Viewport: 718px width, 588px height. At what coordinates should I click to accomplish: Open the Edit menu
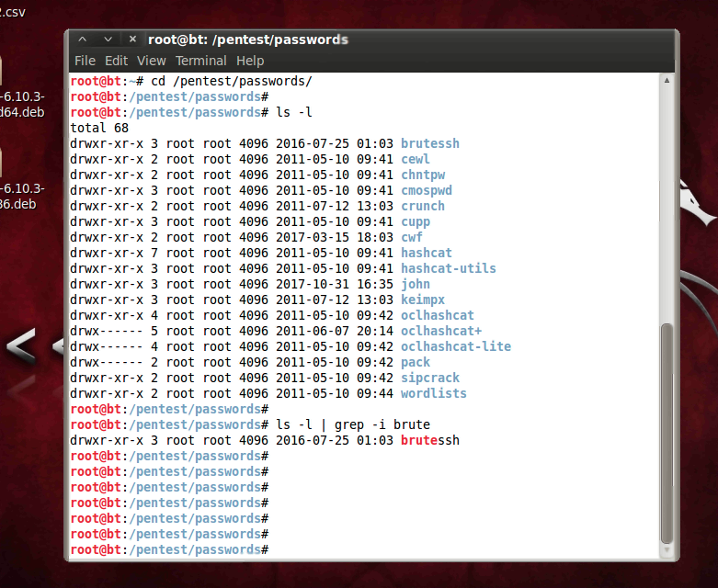116,61
